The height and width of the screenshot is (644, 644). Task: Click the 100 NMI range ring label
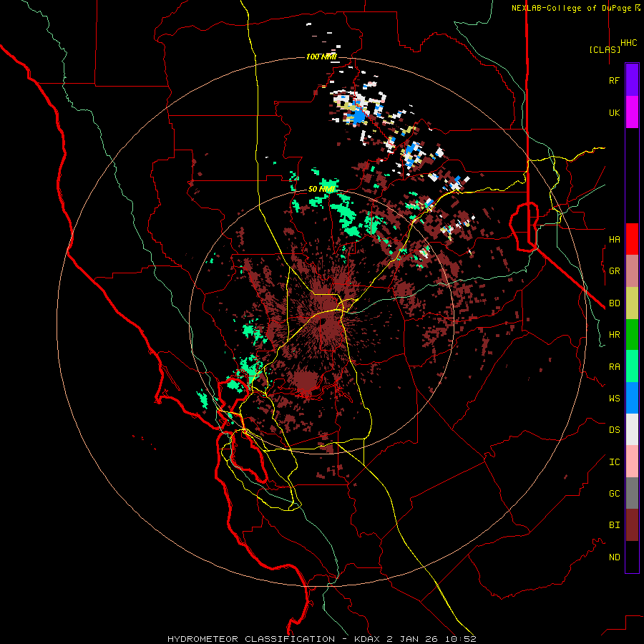click(321, 57)
